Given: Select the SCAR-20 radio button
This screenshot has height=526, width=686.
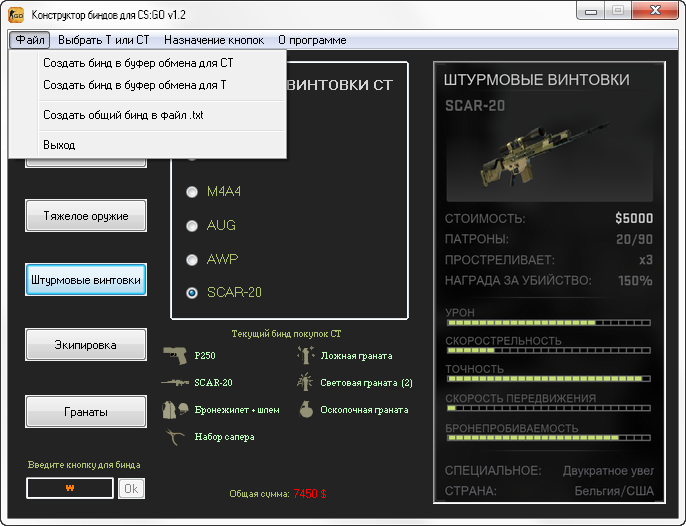Looking at the screenshot, I should click(x=192, y=293).
